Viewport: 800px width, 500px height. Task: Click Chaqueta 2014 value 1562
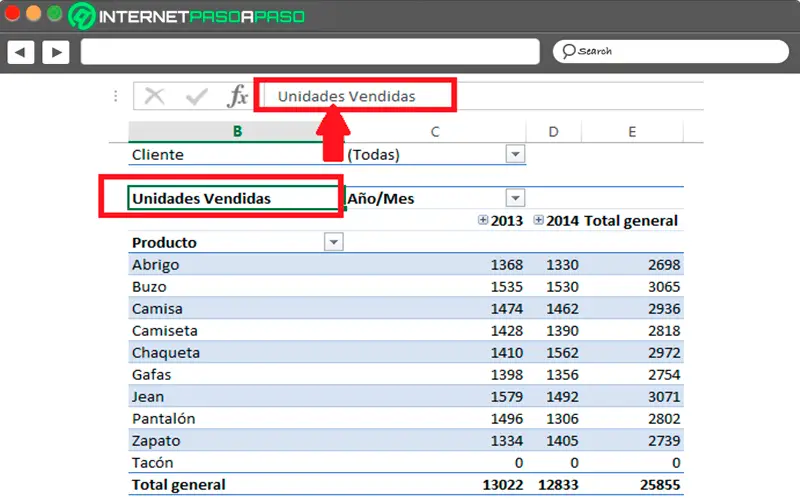(x=562, y=352)
